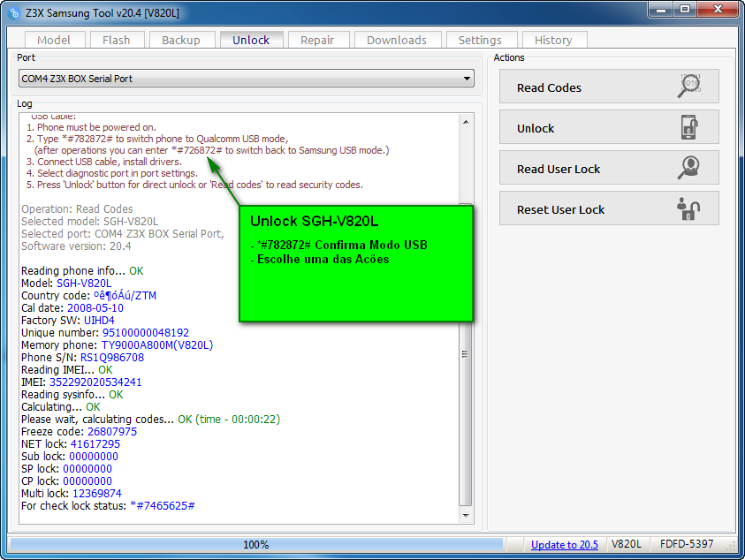Click the Factory SW value UIHD4
The width and height of the screenshot is (745, 560).
pos(99,321)
